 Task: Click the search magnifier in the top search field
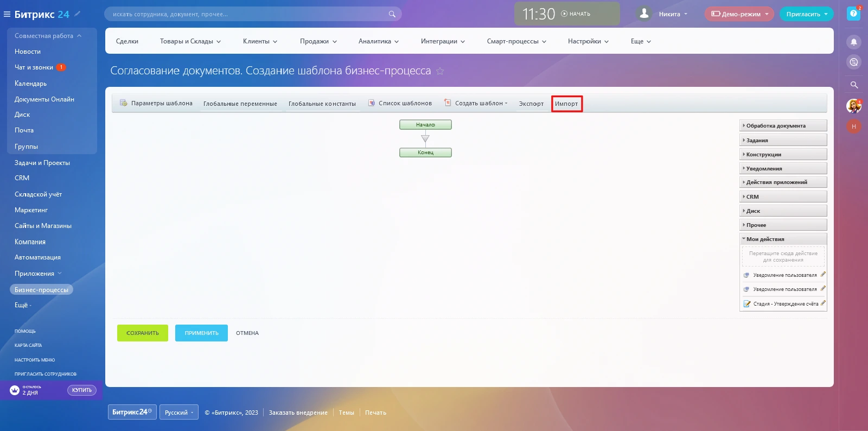[392, 14]
